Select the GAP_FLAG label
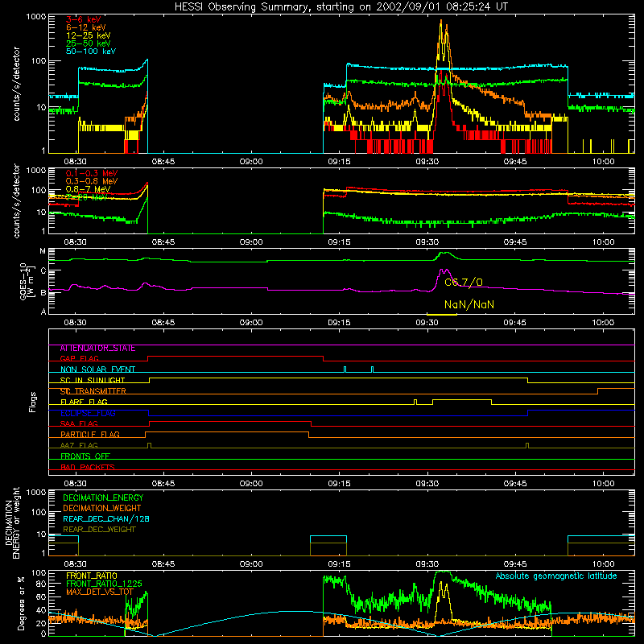 click(x=79, y=358)
